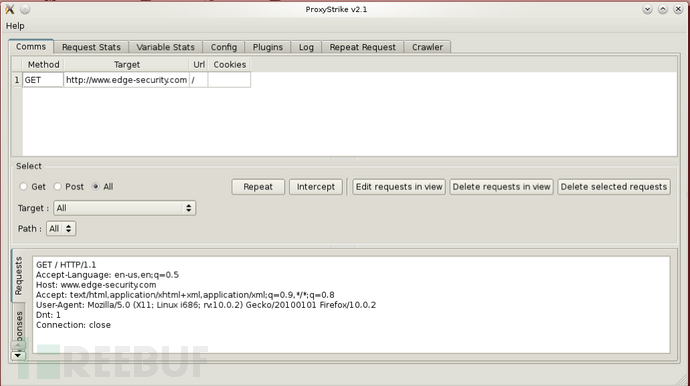Click the Repeat button

[258, 187]
